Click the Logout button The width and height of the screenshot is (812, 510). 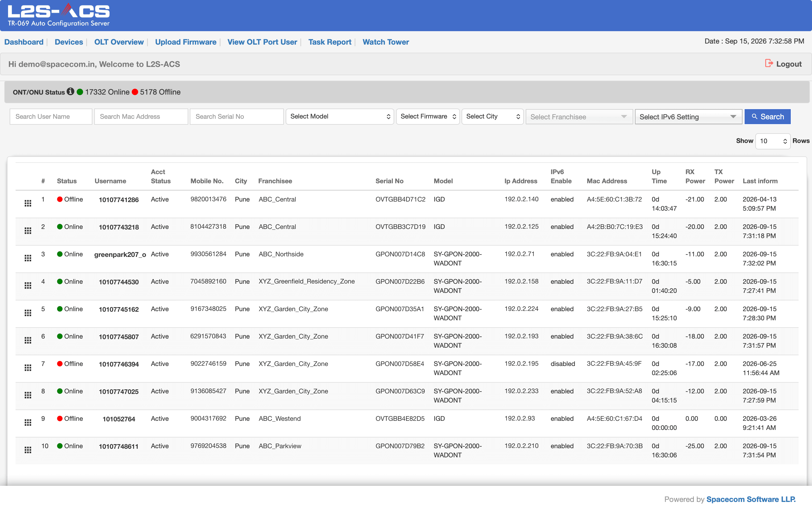click(783, 64)
